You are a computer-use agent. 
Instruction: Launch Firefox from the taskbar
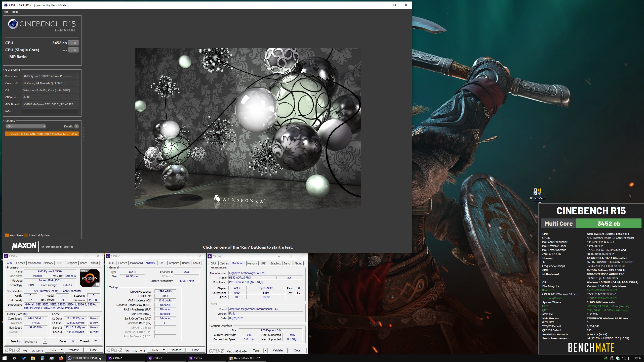61,358
